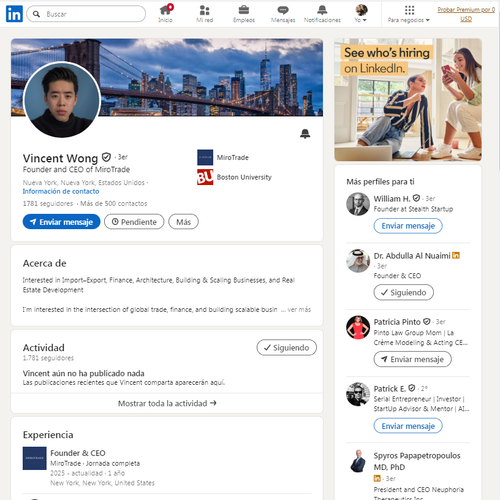Click Probar Premium por 0 USD link
Image resolution: width=500 pixels, height=500 pixels.
pos(466,14)
